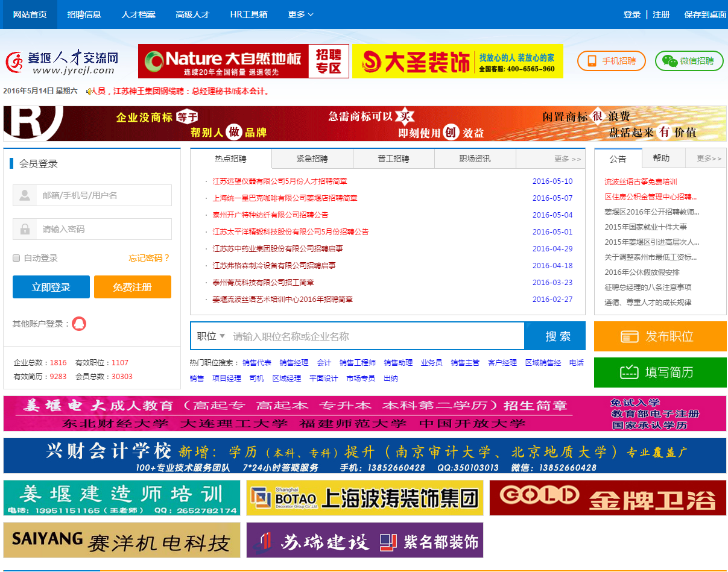Open 2016年公休假放假安排 announcement
Screen dimensions: 728x572
[x=642, y=272]
